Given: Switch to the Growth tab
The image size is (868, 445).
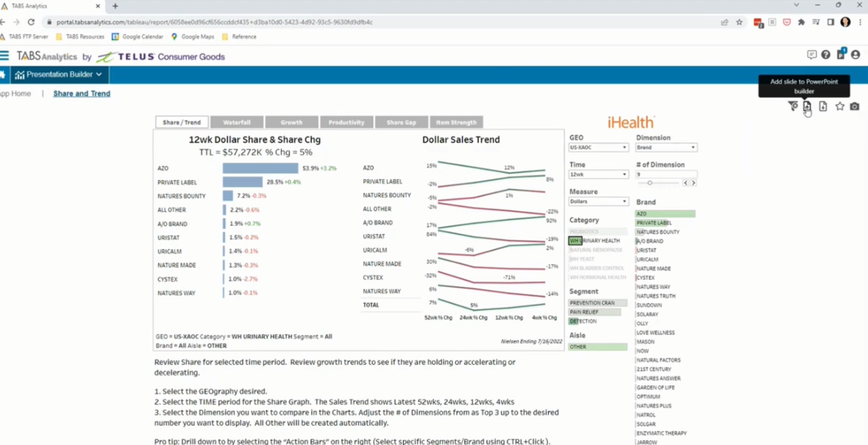Looking at the screenshot, I should tap(291, 123).
